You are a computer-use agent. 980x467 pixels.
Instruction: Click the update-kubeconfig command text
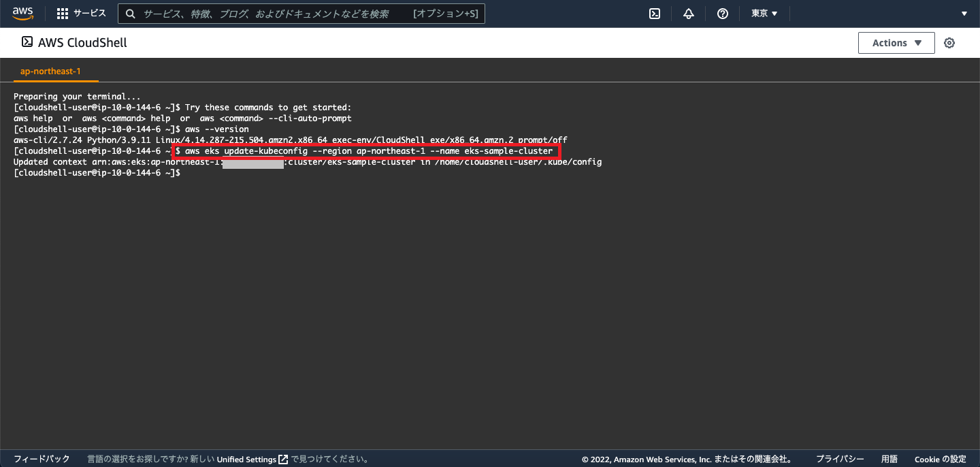[x=369, y=151]
